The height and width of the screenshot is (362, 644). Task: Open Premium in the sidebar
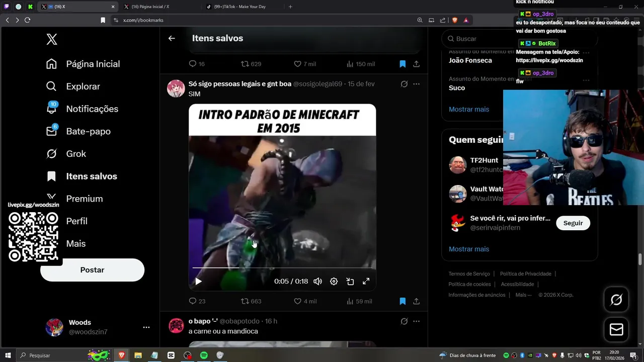[x=75, y=199]
